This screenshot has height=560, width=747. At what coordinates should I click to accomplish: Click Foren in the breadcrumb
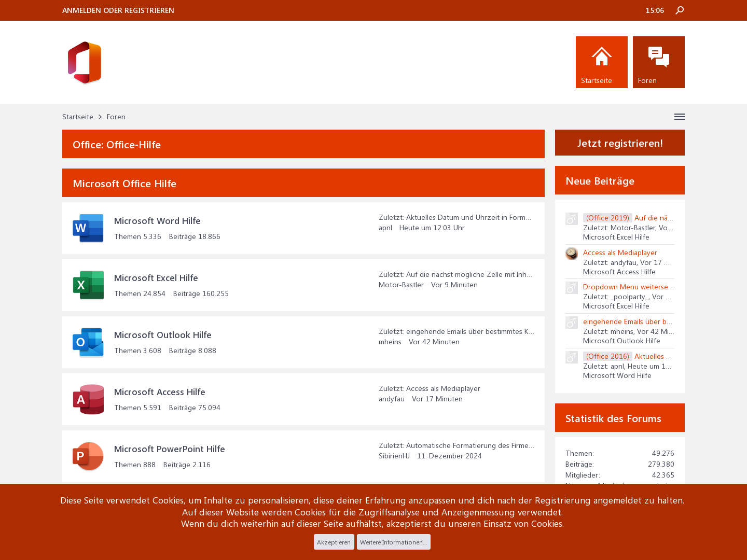click(116, 117)
